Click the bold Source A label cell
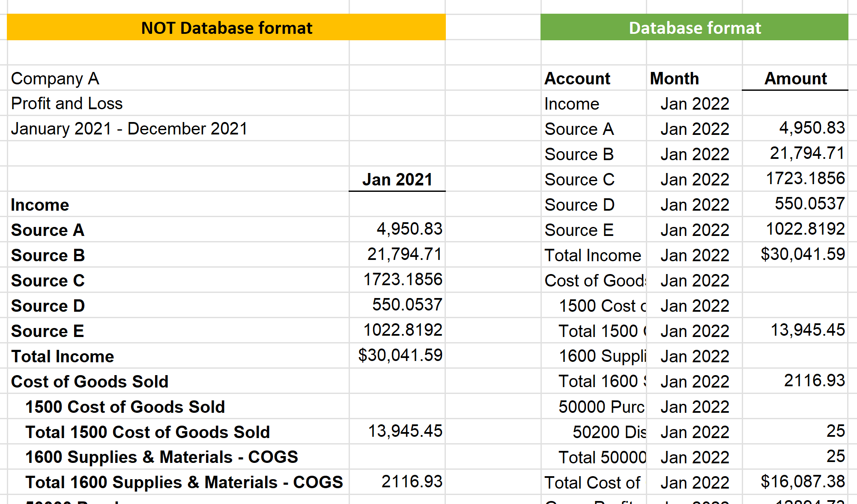This screenshot has height=504, width=857. 48,230
